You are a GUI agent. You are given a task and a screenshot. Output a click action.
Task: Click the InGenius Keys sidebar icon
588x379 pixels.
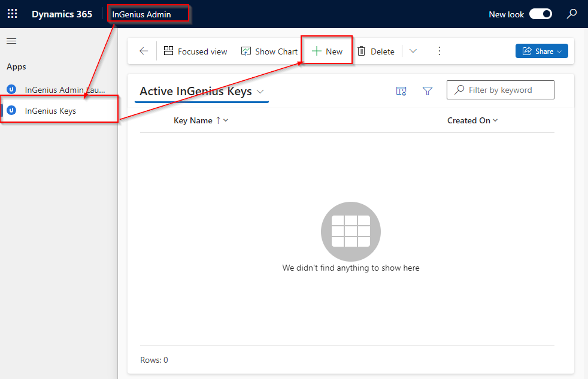tap(11, 111)
